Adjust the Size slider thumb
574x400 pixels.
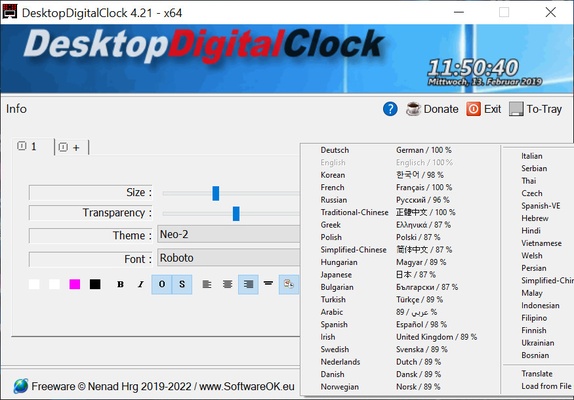pos(216,193)
